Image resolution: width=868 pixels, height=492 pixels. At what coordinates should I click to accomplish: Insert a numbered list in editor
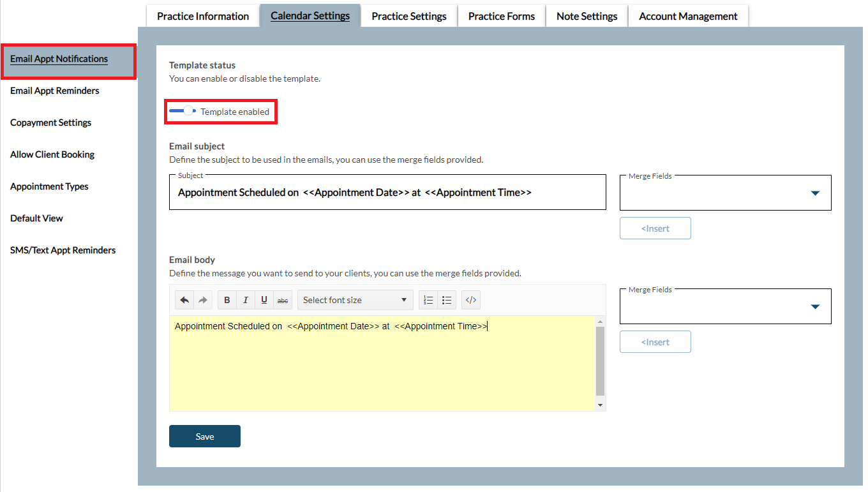coord(429,300)
